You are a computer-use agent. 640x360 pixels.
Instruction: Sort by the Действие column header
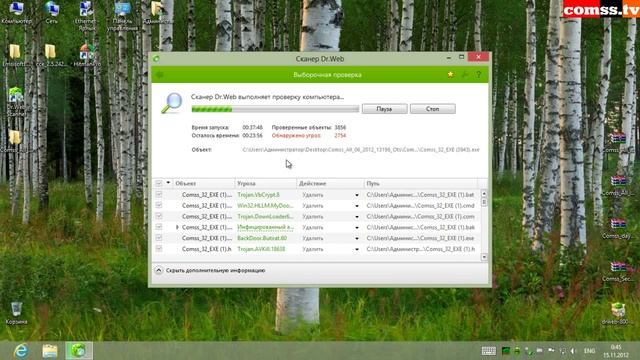click(330, 184)
